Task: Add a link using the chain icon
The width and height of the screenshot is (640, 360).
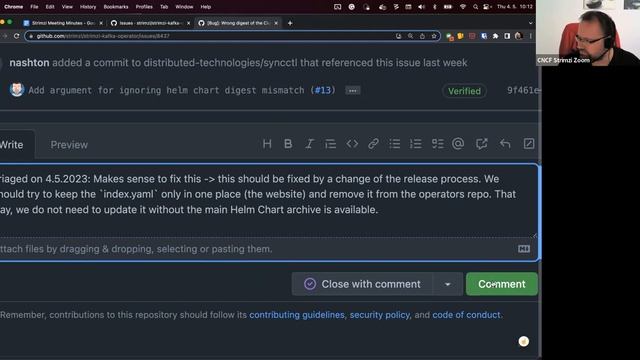Action: tap(373, 144)
